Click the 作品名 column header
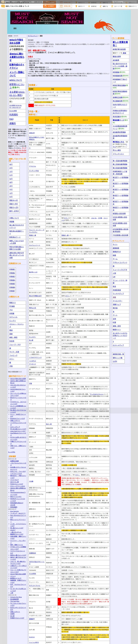 [37, 120]
